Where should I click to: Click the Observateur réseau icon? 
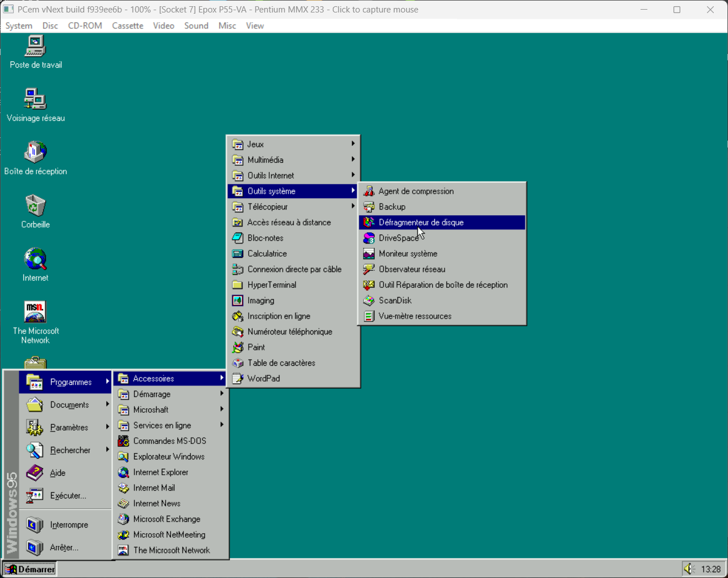coord(369,269)
